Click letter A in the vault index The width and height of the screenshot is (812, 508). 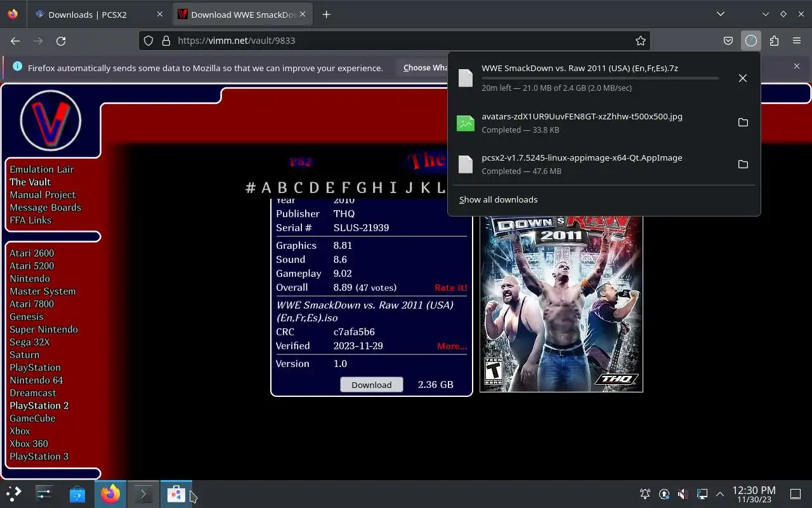[266, 188]
